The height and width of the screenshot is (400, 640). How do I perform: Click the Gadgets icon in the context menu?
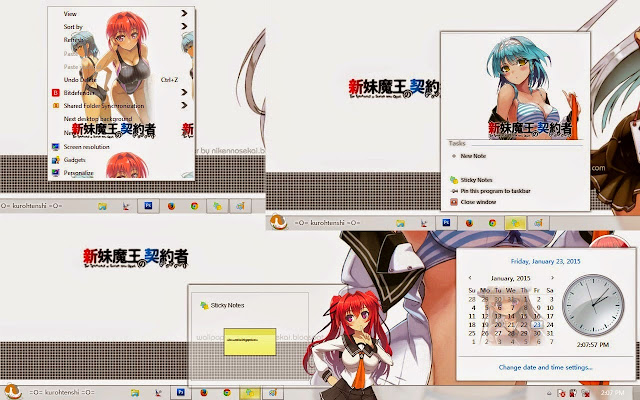(x=56, y=160)
